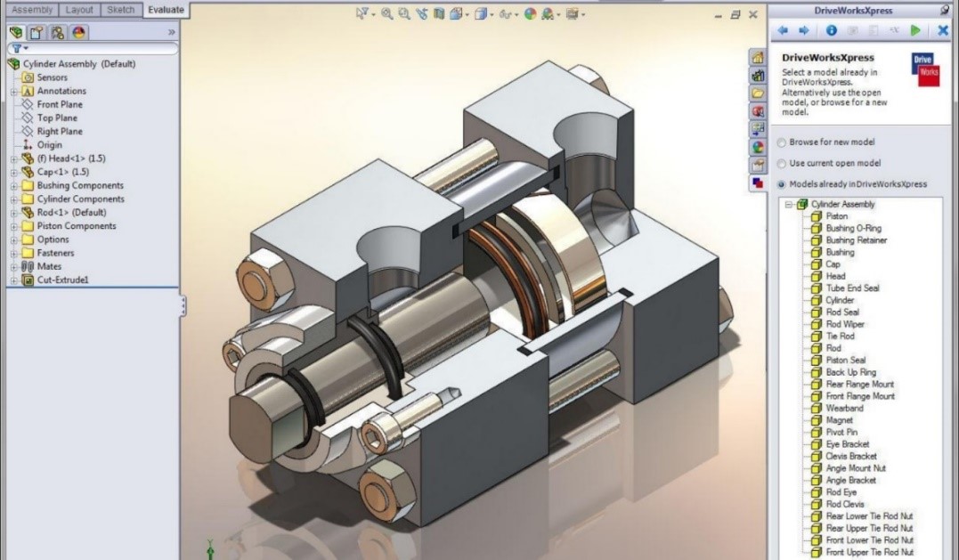The height and width of the screenshot is (560, 959).
Task: Close the DriveWorksXpress pane with blue X
Action: point(942,30)
